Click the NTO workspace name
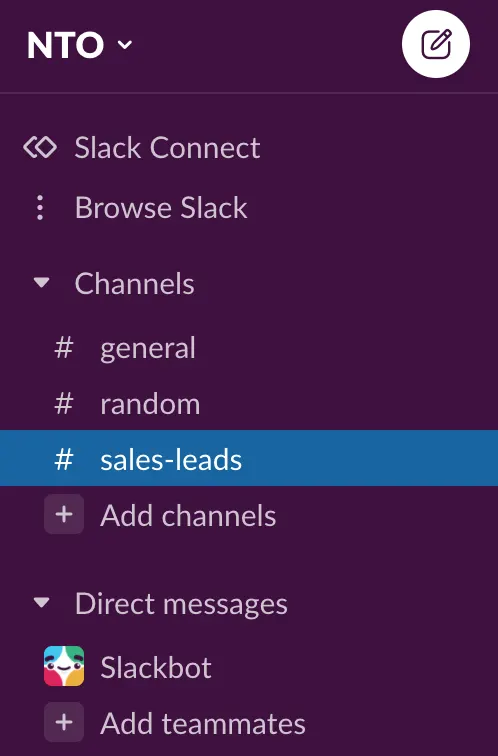The height and width of the screenshot is (756, 498). [x=65, y=45]
